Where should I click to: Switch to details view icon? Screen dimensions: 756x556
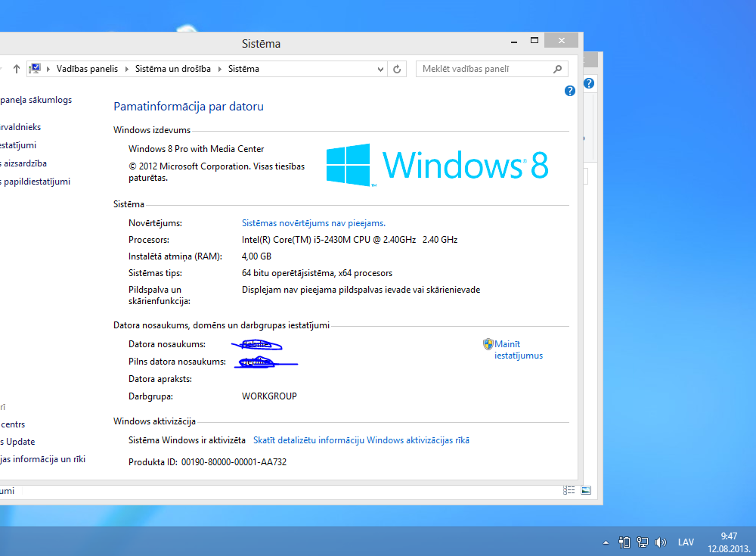pyautogui.click(x=569, y=491)
